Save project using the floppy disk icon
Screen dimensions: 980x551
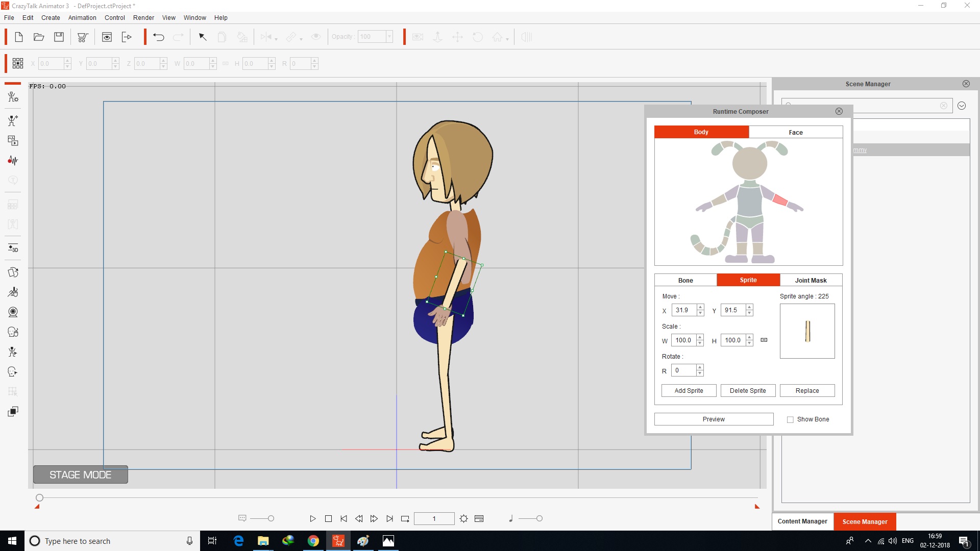(x=59, y=37)
